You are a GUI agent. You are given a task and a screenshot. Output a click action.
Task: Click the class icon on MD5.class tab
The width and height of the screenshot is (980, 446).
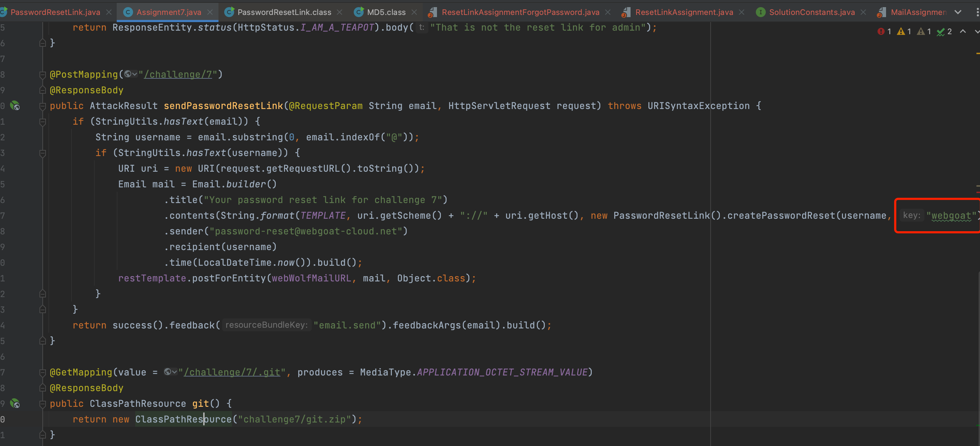358,12
